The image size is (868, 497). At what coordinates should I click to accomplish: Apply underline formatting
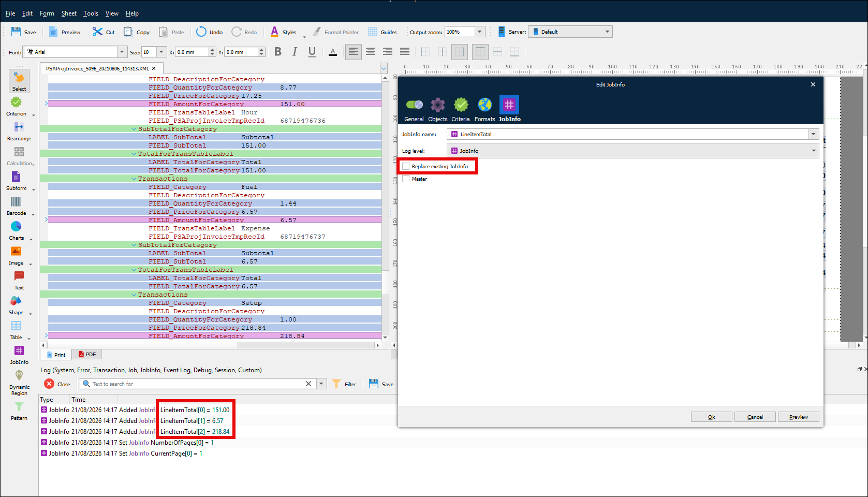point(312,52)
